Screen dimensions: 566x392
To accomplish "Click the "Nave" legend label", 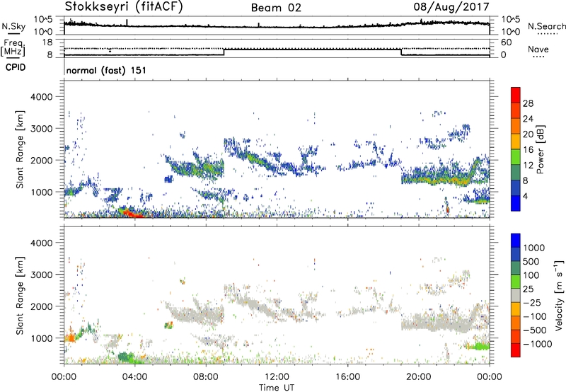I will (x=538, y=50).
